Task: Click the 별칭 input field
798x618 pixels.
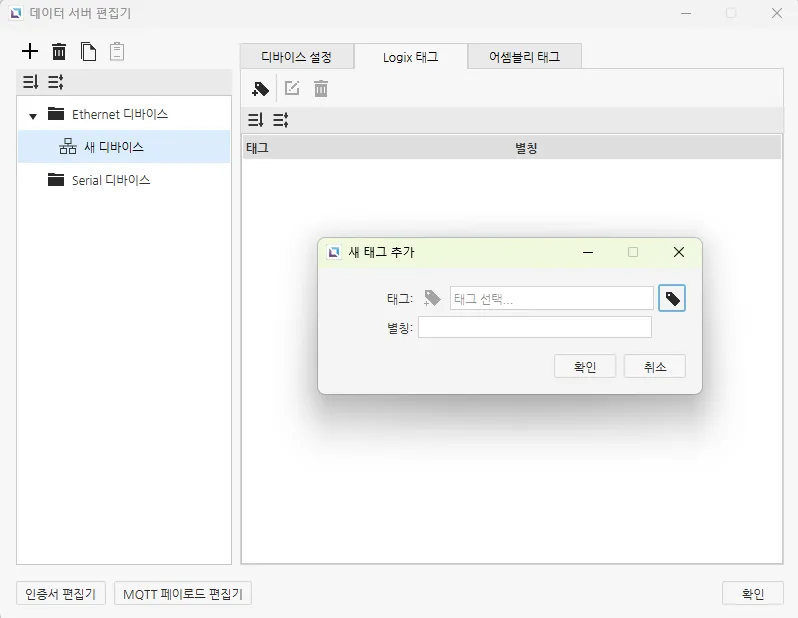Action: (x=534, y=328)
